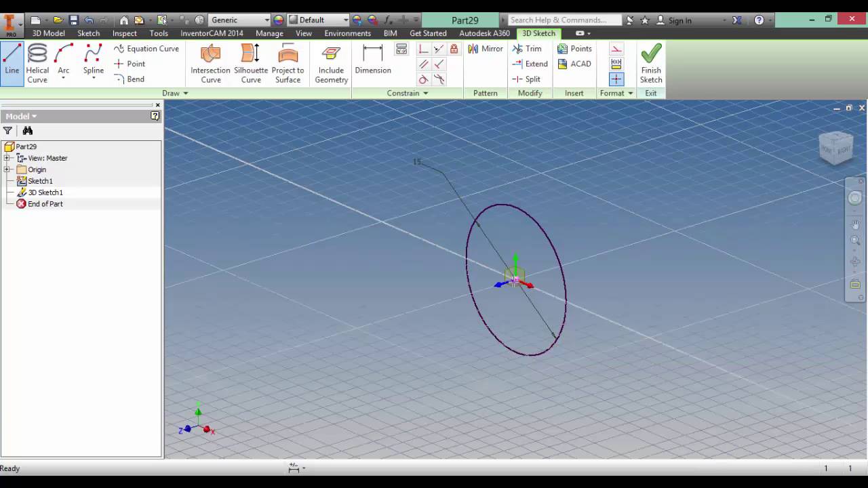Toggle construction line format
The image size is (868, 488).
pos(616,49)
